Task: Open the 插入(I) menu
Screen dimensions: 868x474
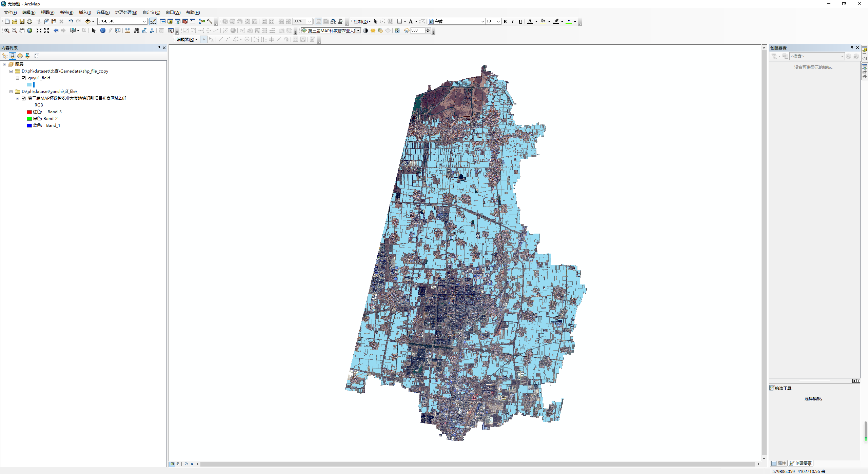Action: (85, 12)
